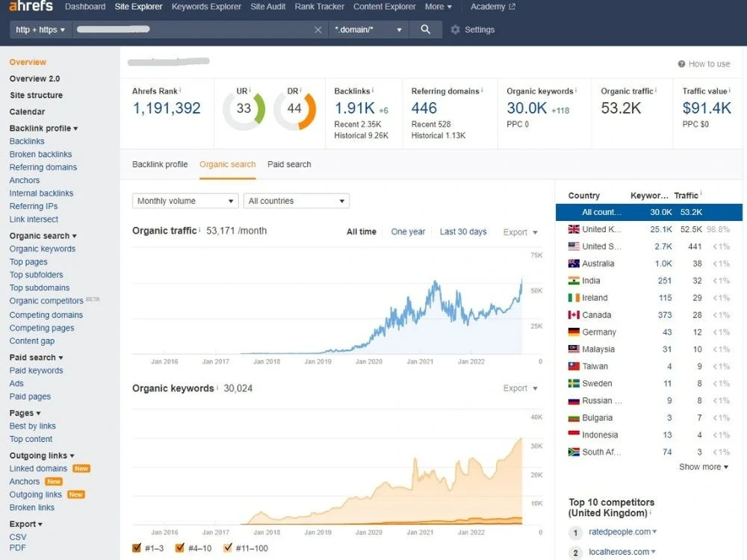747x560 pixels.
Task: Open Dashboard in top navigation
Action: pos(85,7)
